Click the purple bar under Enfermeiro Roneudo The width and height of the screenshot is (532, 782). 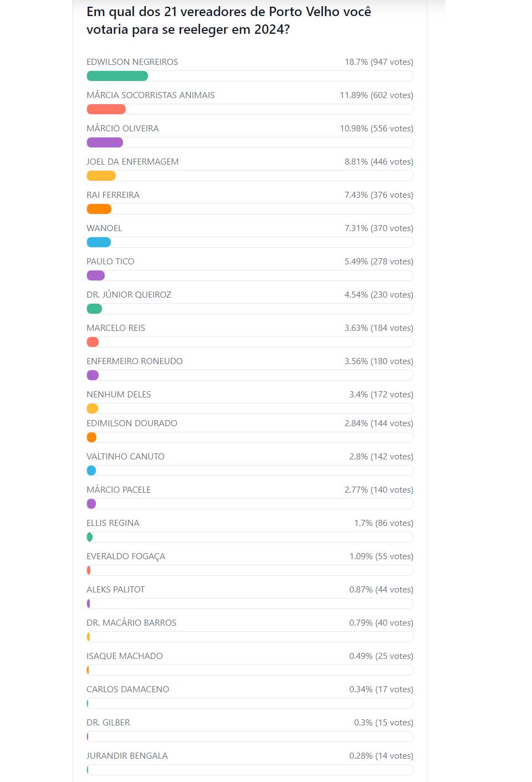tap(93, 375)
